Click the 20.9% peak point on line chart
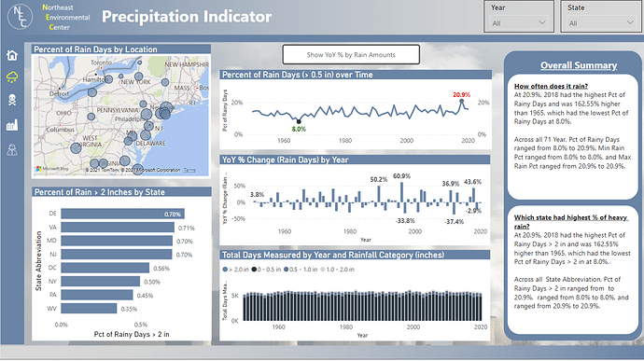This screenshot has width=644, height=361. (462, 101)
